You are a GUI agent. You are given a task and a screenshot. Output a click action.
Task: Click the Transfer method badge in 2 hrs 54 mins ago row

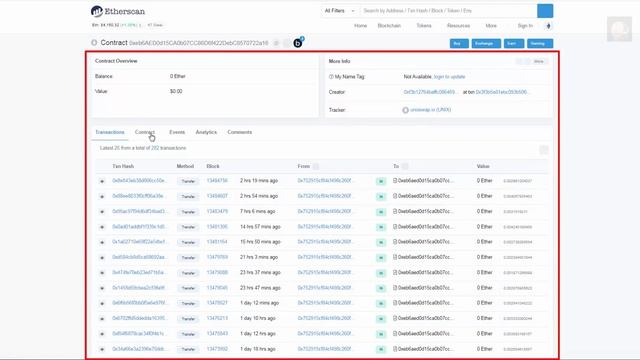188,197
